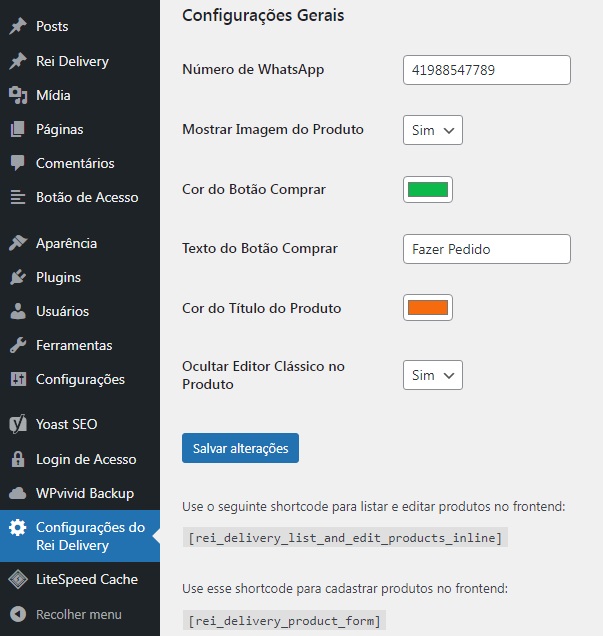
Task: Open the Ocultar Editor Clássico dropdown
Action: click(x=433, y=375)
